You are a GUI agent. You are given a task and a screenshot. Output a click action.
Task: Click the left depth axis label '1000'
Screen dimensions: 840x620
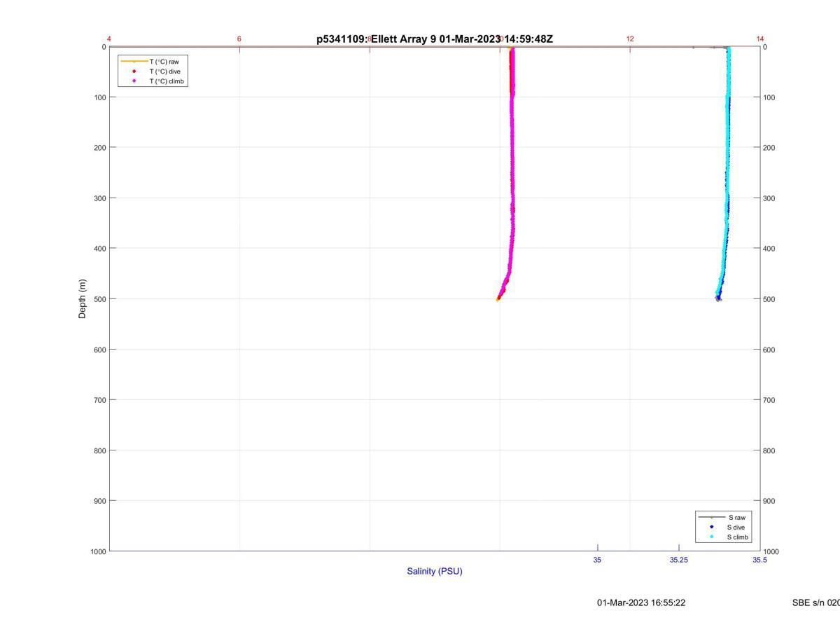click(98, 551)
